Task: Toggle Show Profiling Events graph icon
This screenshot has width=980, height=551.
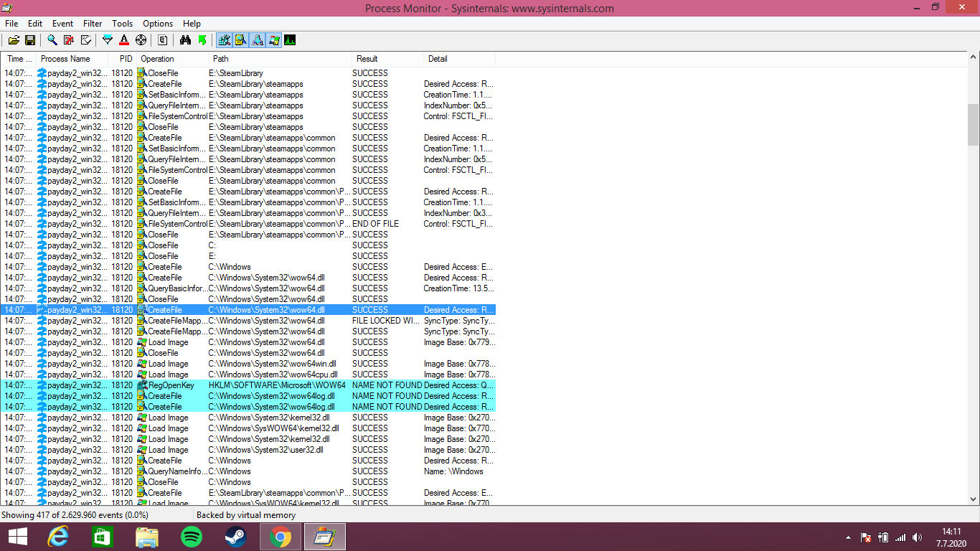Action: click(x=290, y=40)
